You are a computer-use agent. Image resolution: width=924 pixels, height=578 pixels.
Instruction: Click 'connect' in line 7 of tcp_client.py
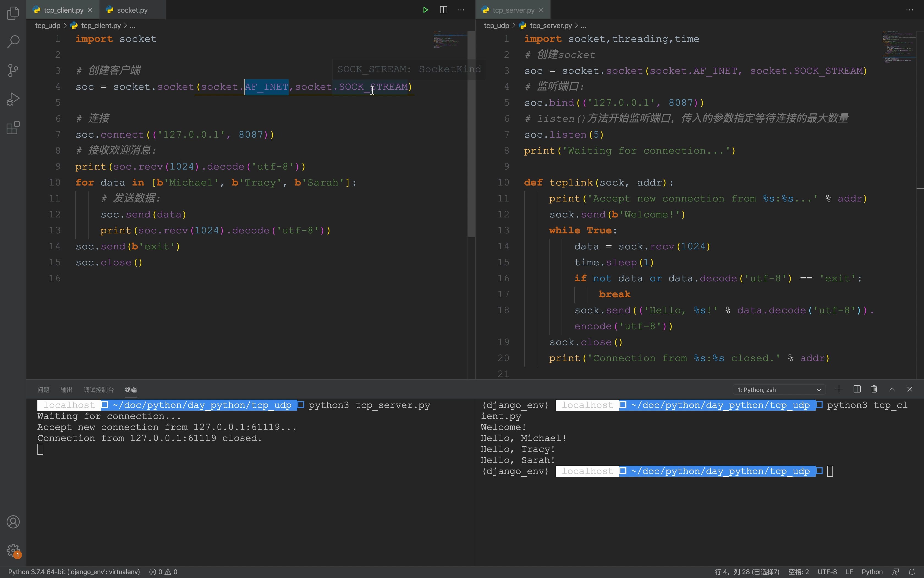(122, 135)
